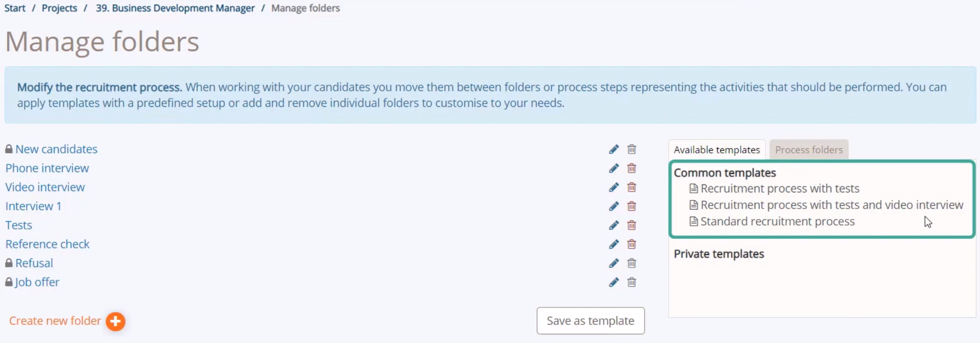
Task: Open the Create new folder link
Action: click(x=55, y=321)
